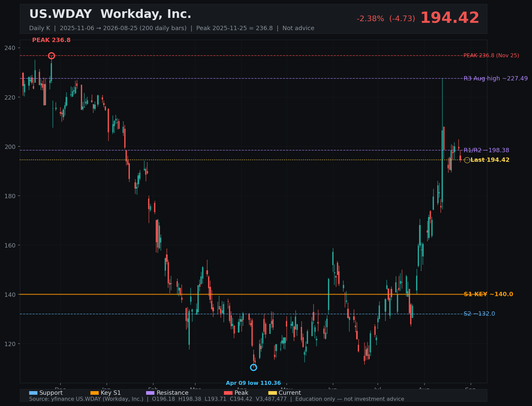
Task: Click the 'Daily K' subtitle line
Action: (172, 28)
